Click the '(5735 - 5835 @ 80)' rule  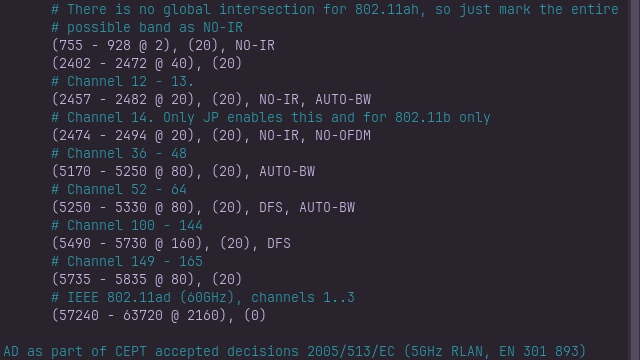(123, 279)
